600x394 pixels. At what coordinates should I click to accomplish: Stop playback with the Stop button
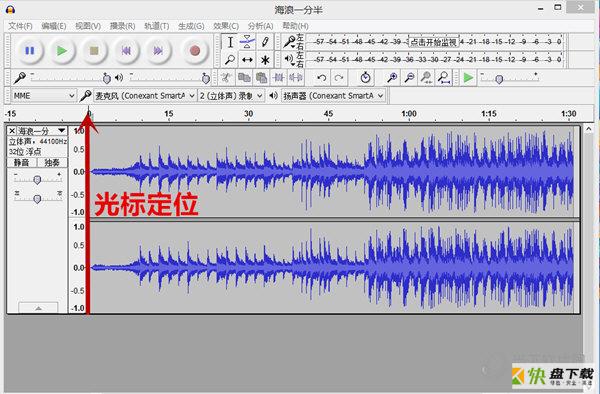(x=94, y=50)
